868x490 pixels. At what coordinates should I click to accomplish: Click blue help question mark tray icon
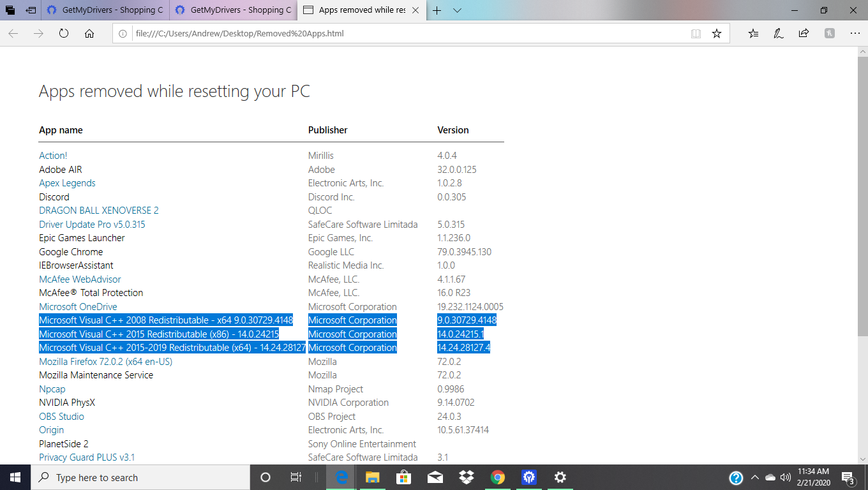(736, 477)
